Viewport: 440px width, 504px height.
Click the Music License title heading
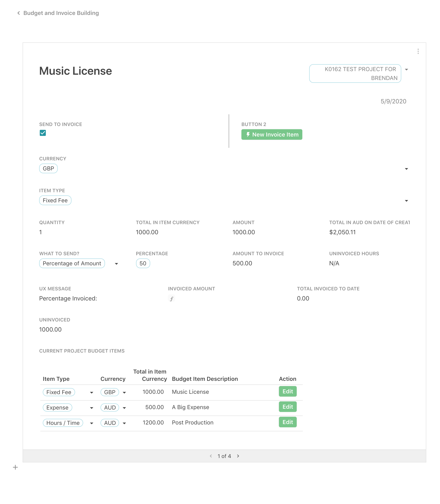coord(75,71)
